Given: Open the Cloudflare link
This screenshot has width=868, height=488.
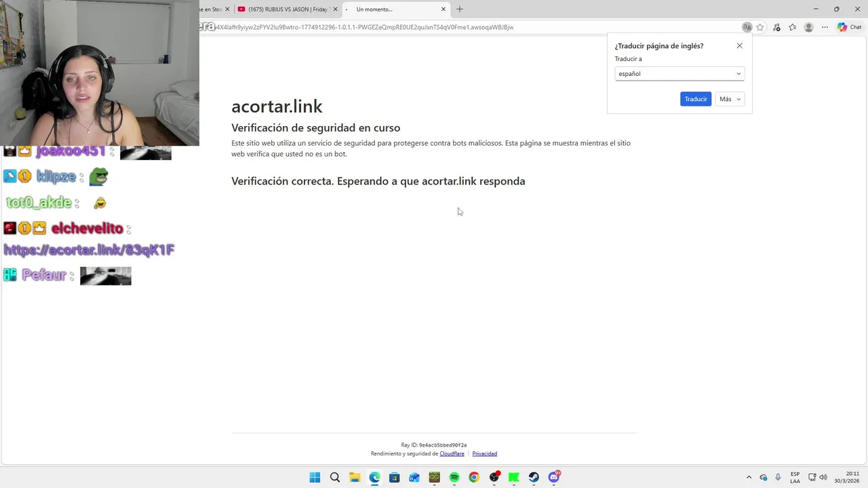Looking at the screenshot, I should point(452,453).
